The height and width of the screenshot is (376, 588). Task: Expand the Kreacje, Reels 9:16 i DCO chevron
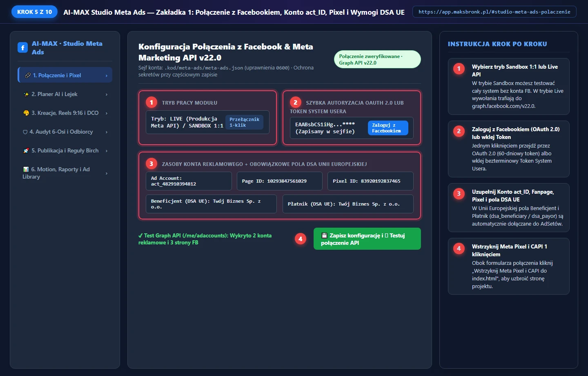(107, 113)
